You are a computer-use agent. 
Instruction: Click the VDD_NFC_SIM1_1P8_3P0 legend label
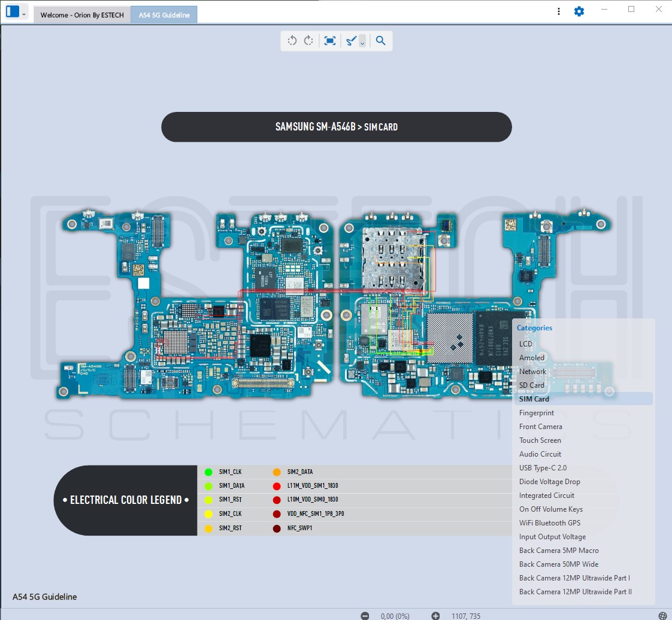tap(316, 514)
